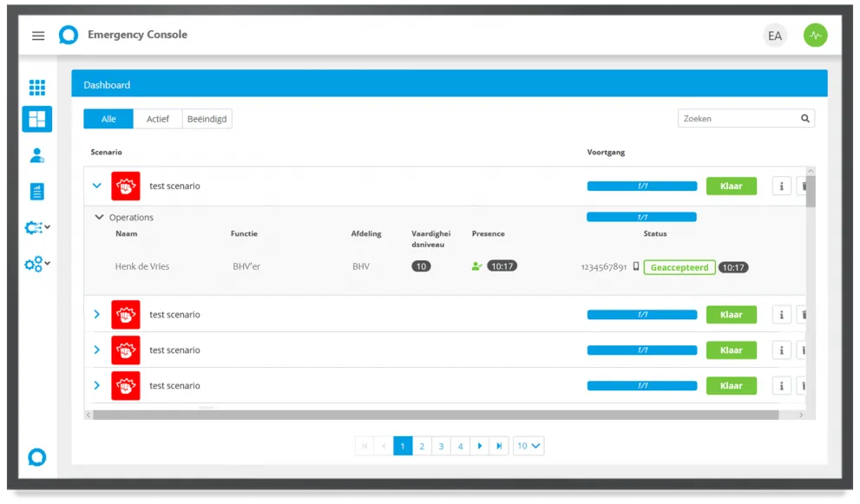Image resolution: width=860 pixels, height=504 pixels.
Task: Click the second scenario's 1/1 progress bar
Action: coord(641,315)
